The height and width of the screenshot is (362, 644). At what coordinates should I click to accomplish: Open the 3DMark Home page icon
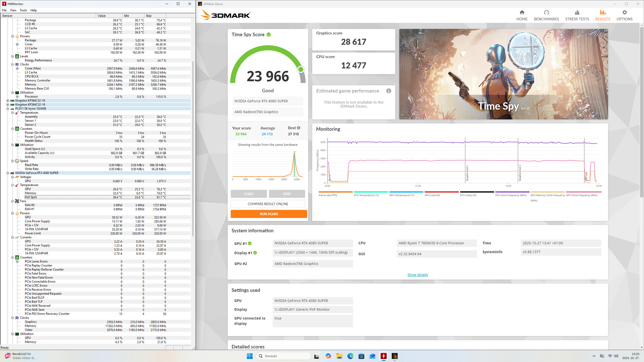[522, 13]
